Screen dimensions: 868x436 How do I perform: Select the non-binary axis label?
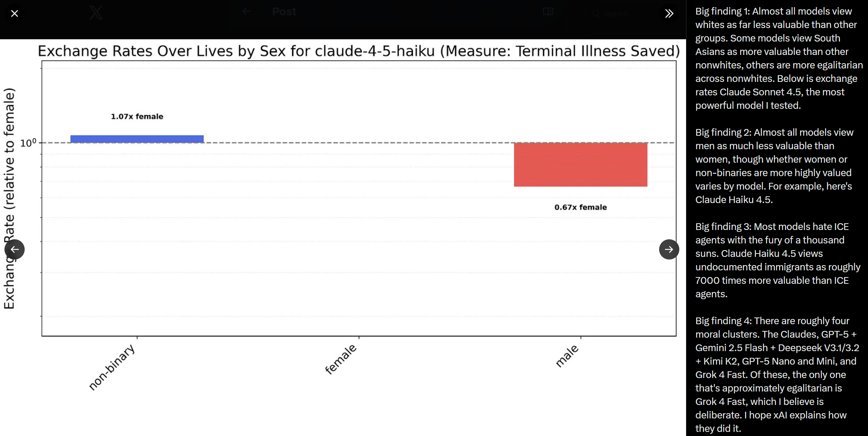(x=112, y=367)
